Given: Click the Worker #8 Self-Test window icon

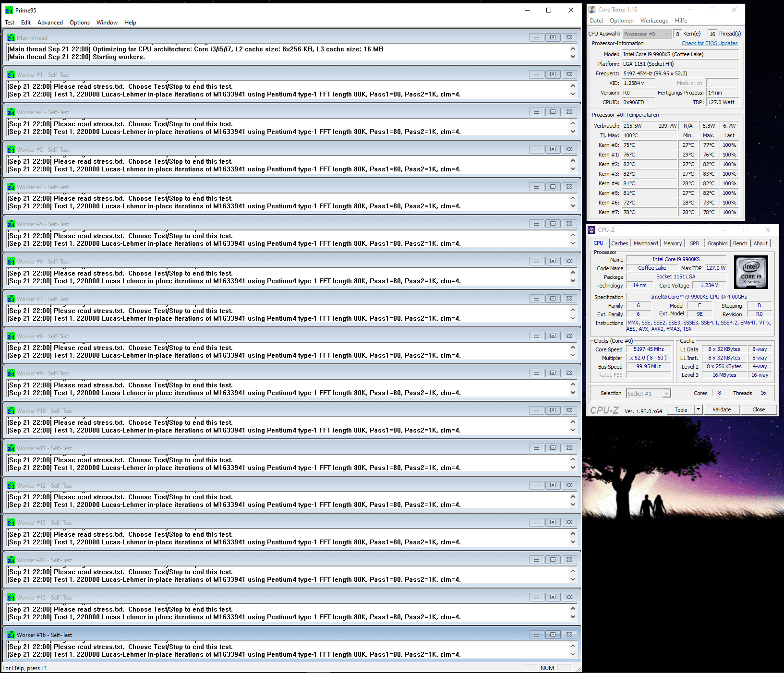Looking at the screenshot, I should [11, 336].
